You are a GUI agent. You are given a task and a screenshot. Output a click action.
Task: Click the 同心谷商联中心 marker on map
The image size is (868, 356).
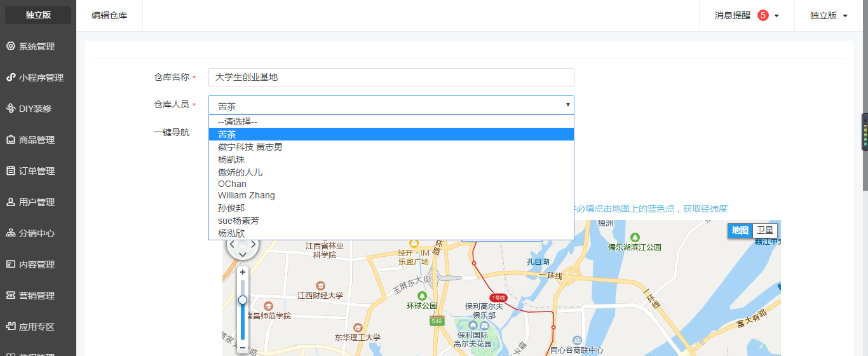pyautogui.click(x=576, y=341)
